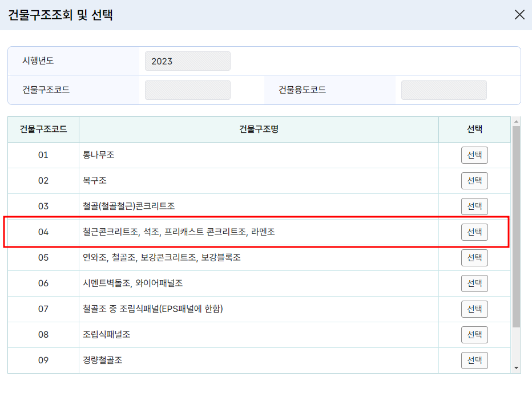
Task: Click the 건물구조코드 input field
Action: [188, 90]
